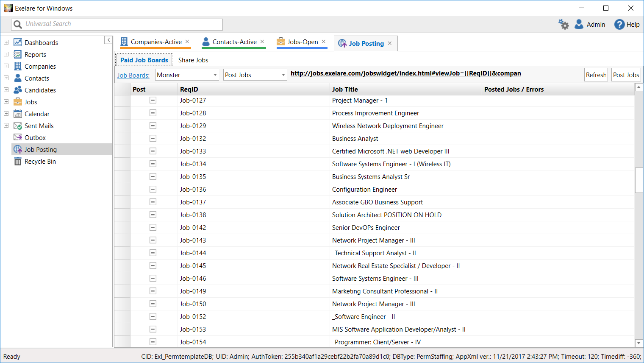Click the Reports icon in sidebar

coord(18,54)
